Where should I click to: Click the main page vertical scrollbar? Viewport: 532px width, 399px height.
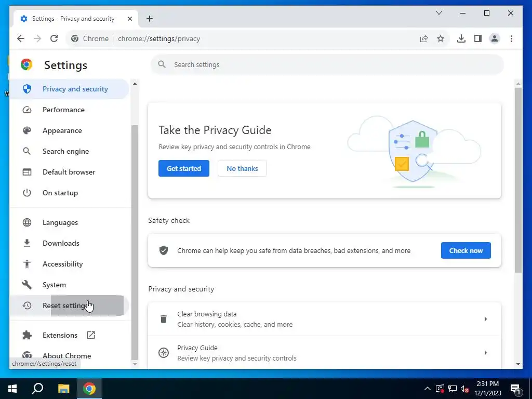pos(518,180)
